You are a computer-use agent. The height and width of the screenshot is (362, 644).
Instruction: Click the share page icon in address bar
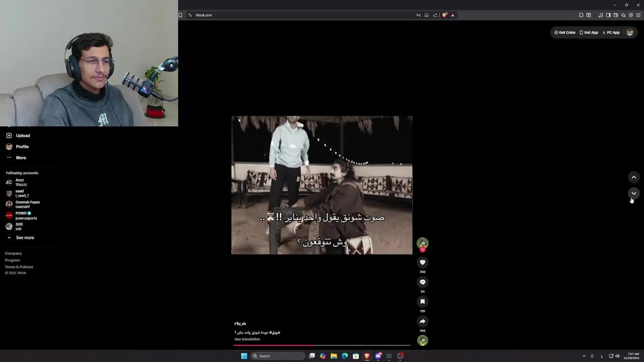[x=435, y=15]
